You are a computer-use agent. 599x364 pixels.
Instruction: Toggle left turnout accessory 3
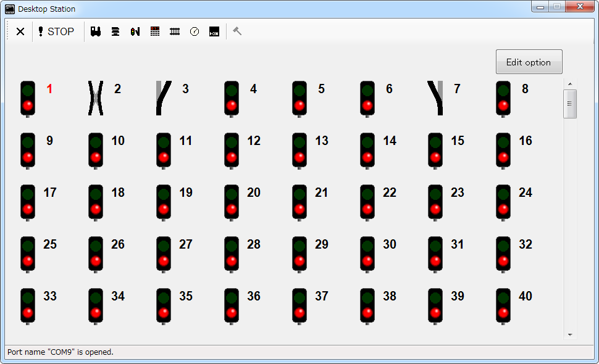click(164, 98)
